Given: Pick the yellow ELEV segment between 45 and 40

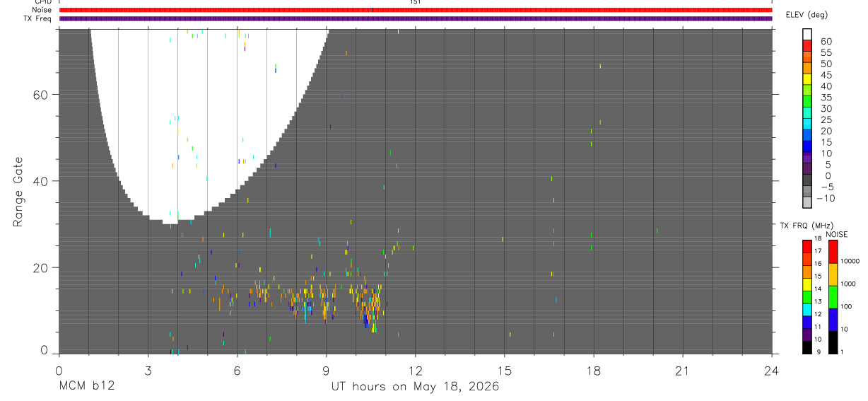Looking at the screenshot, I should click(x=807, y=79).
